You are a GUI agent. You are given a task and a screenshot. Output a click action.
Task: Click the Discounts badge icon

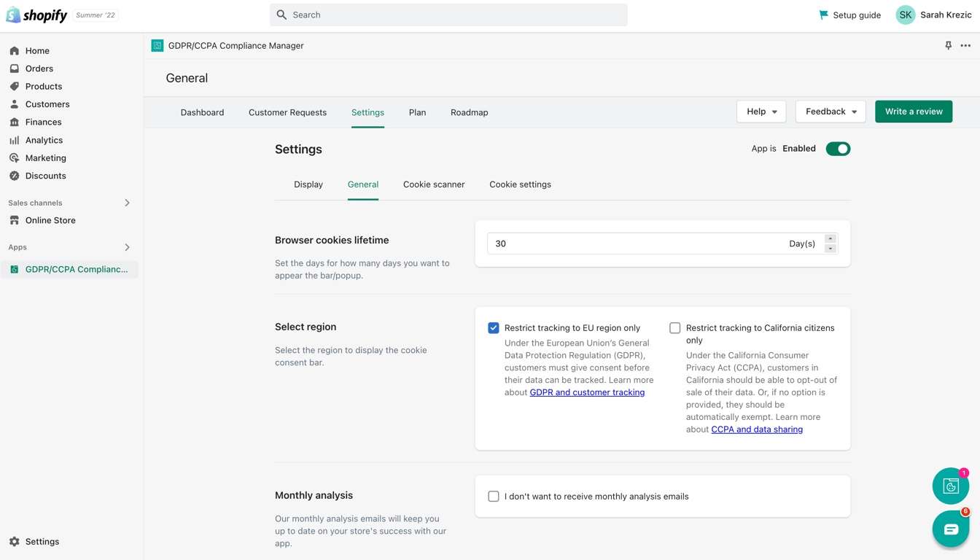(x=15, y=176)
